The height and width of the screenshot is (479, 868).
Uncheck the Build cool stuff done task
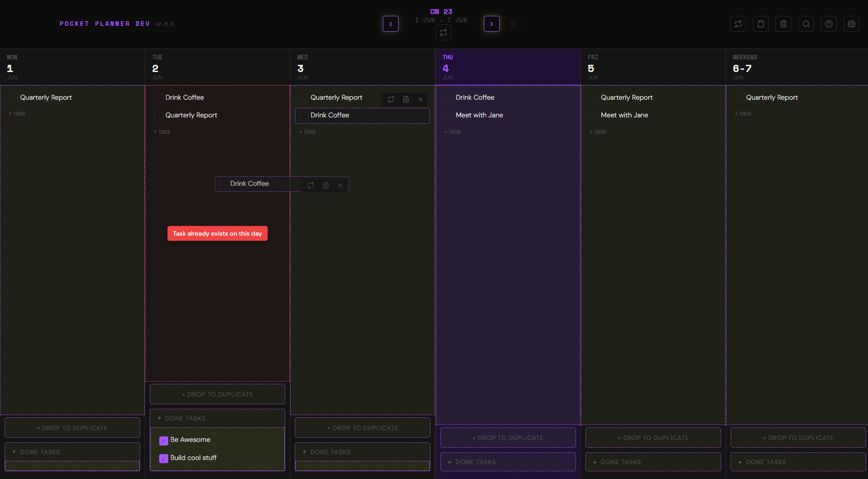(164, 459)
